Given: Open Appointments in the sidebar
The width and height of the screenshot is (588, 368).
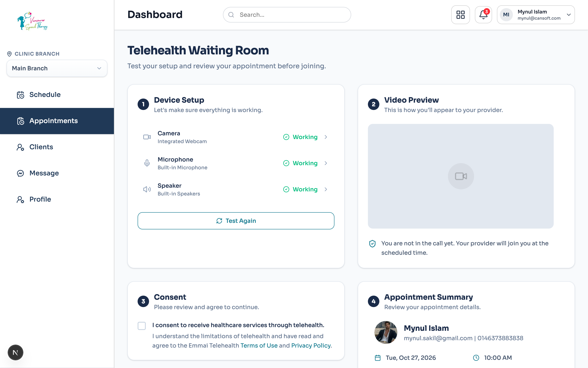Looking at the screenshot, I should [x=57, y=121].
